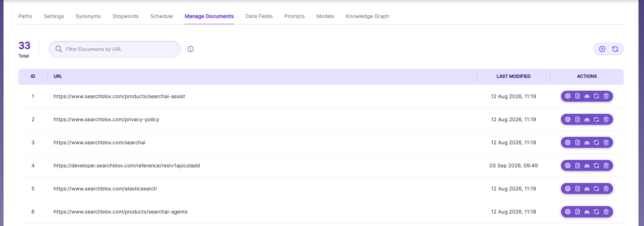The image size is (644, 226).
Task: Click the info icon beside the filter box
Action: tap(190, 49)
